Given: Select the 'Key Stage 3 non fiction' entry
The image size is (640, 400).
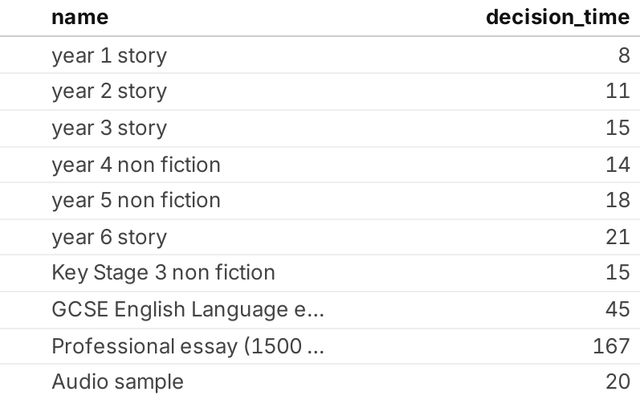Looking at the screenshot, I should 163,272.
